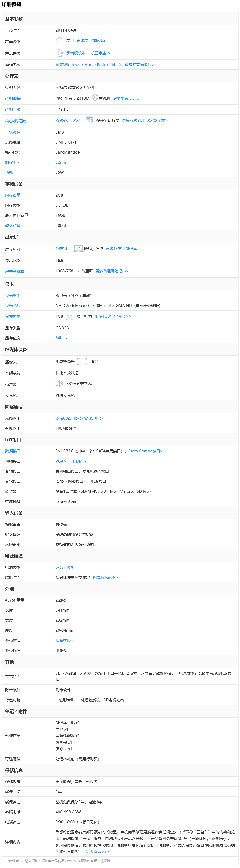Click the CPU badge icon beside 主流机
Image resolution: width=240 pixels, height=868 pixels.
click(95, 98)
